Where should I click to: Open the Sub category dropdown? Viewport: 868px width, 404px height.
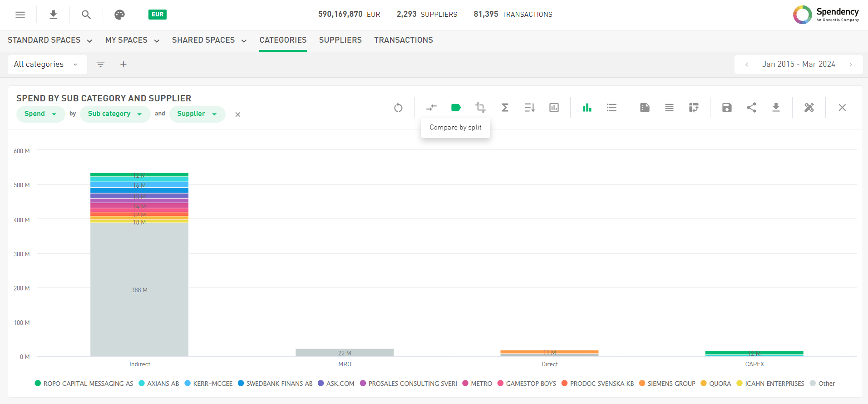[x=115, y=114]
